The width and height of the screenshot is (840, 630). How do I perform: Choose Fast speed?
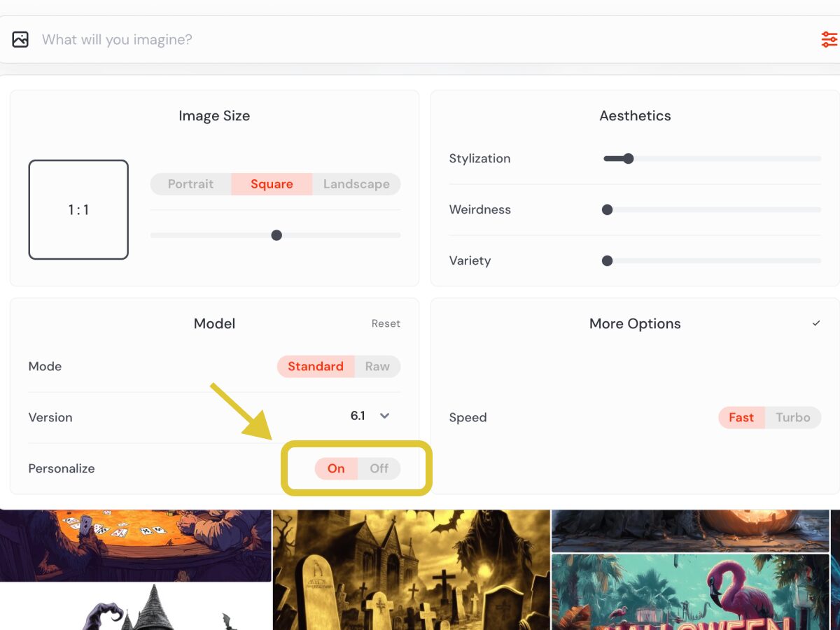click(741, 417)
